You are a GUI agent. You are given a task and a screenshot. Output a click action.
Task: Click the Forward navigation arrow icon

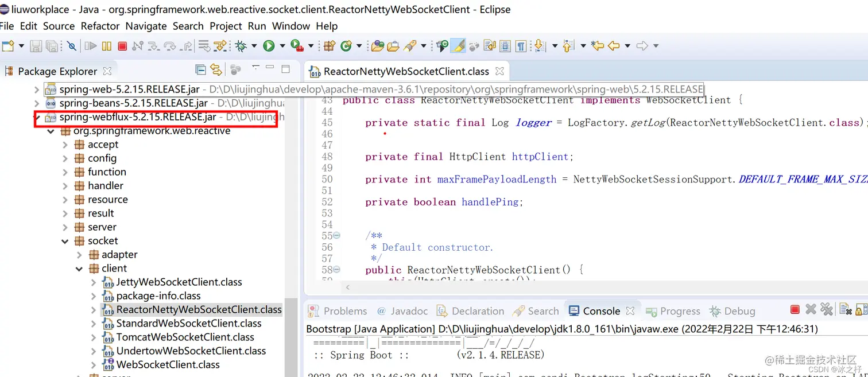tap(642, 46)
